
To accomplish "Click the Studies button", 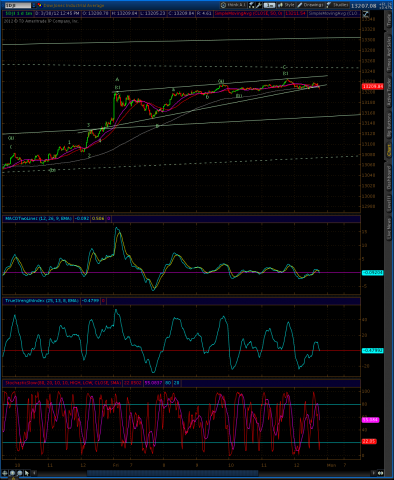I will [x=337, y=5].
